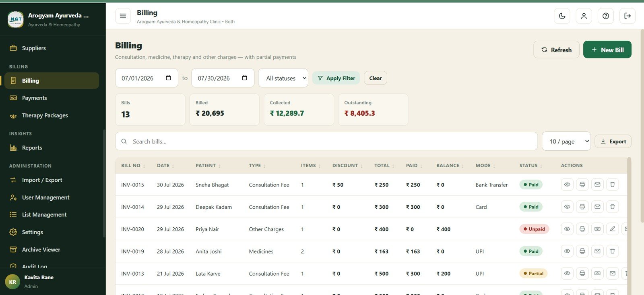Delete bill INV-0014 with the trash icon
The image size is (644, 295).
click(x=613, y=207)
